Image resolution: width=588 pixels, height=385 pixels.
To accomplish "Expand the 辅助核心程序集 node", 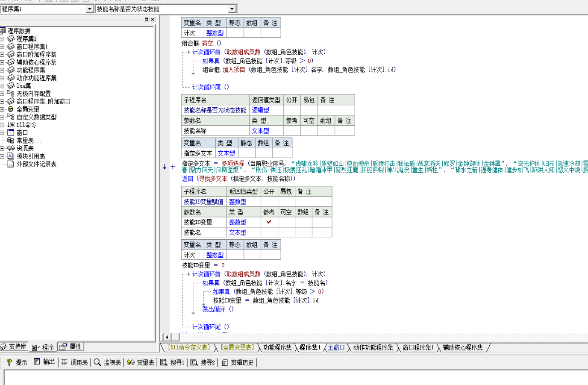I will [x=2, y=62].
